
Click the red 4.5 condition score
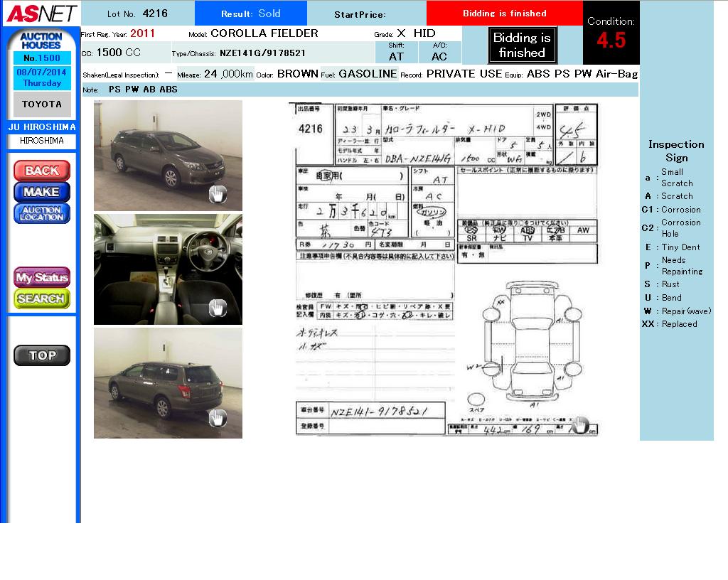pos(611,41)
